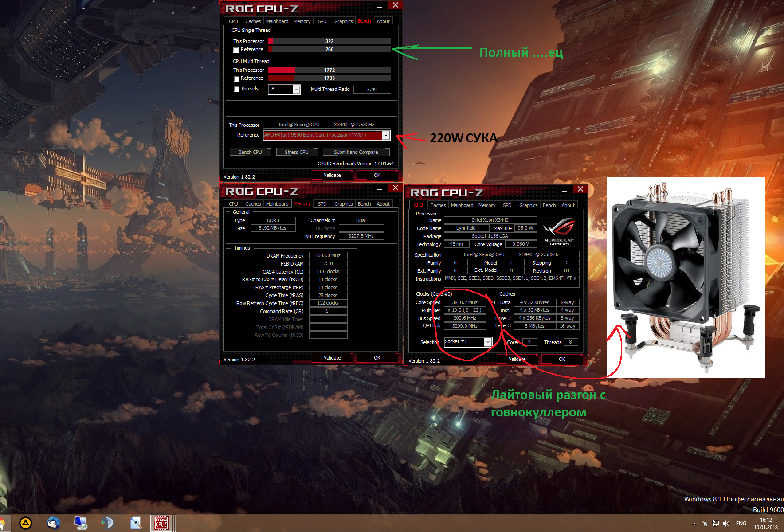
Task: Launch Remote Desktop Connection taskbar icon
Action: (81, 523)
